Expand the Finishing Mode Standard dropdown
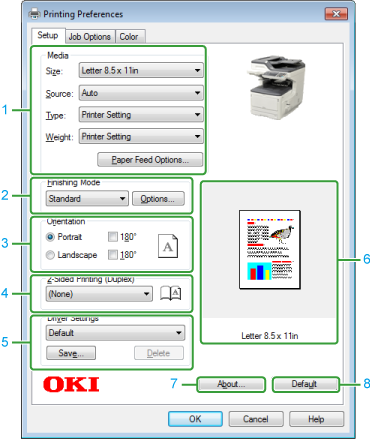This screenshot has height=439, width=370. (87, 199)
